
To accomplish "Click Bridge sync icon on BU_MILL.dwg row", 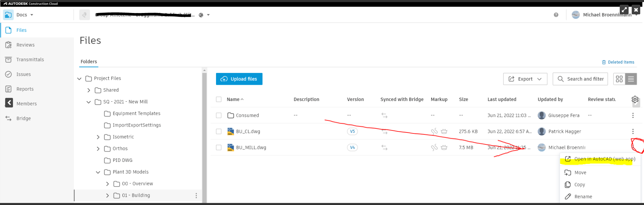I will [385, 148].
